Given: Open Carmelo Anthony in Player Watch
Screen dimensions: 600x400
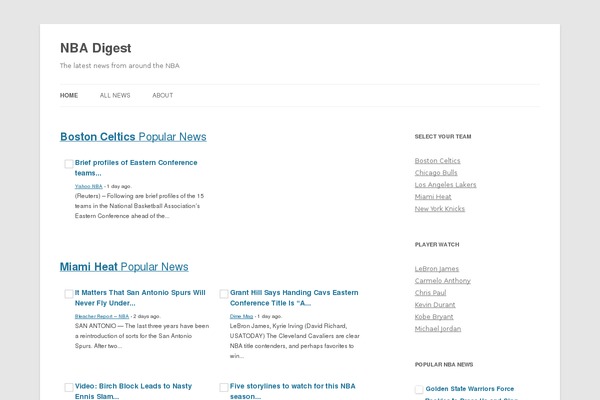Looking at the screenshot, I should (x=443, y=281).
